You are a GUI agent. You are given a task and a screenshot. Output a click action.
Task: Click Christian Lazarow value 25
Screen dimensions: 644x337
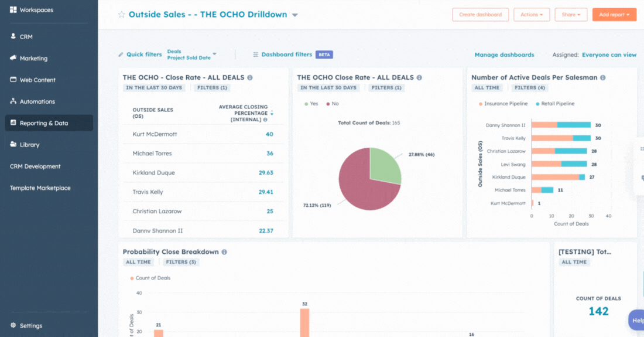(270, 211)
